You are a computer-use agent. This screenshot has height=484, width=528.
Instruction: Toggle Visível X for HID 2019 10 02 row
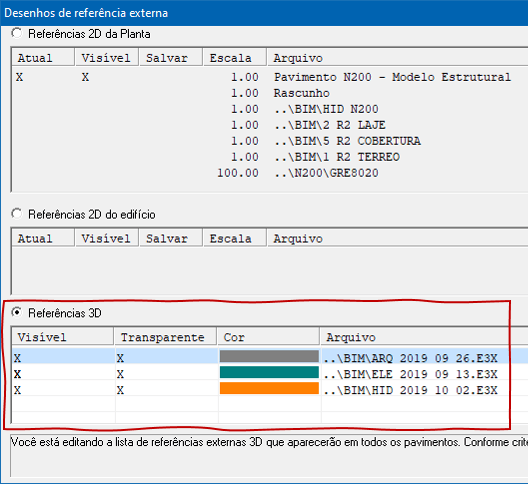18,390
